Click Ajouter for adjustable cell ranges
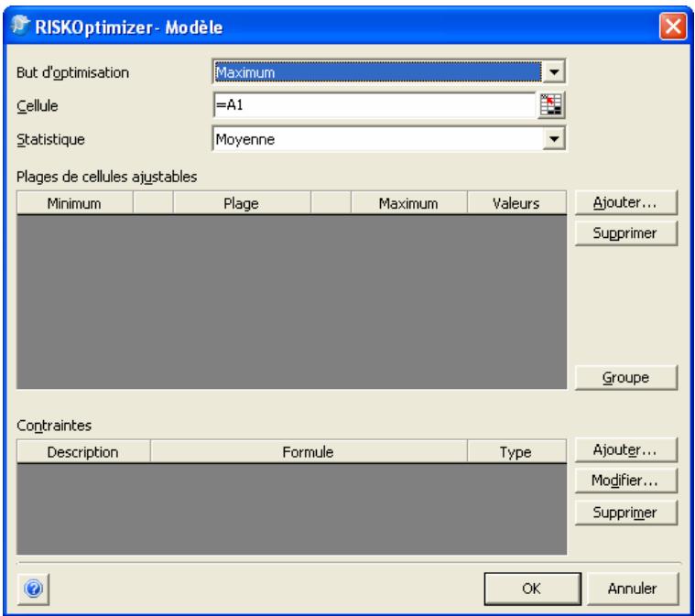 click(625, 202)
